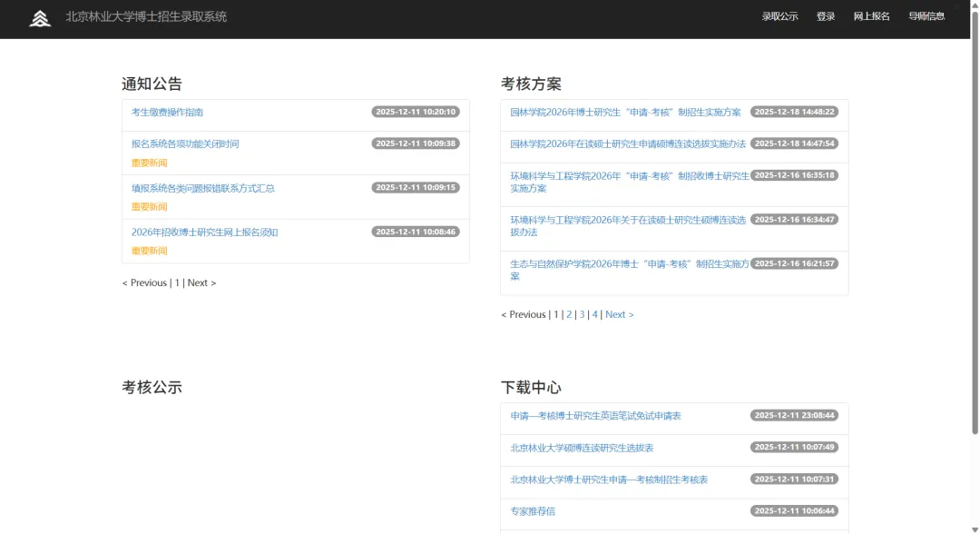This screenshot has width=980, height=534.
Task: Click the 2025-12-11 10:20:10 date badge
Action: click(416, 112)
